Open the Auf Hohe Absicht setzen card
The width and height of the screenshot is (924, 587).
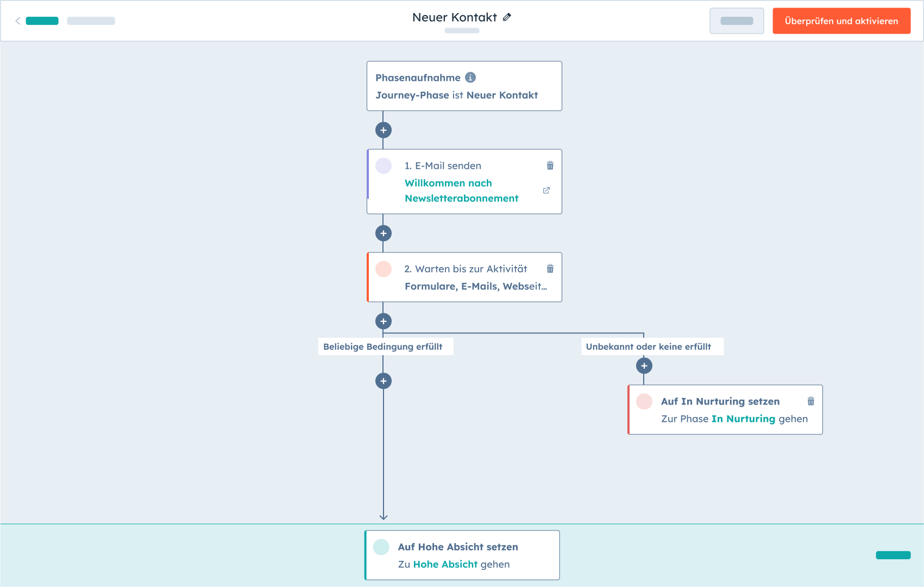pos(462,555)
